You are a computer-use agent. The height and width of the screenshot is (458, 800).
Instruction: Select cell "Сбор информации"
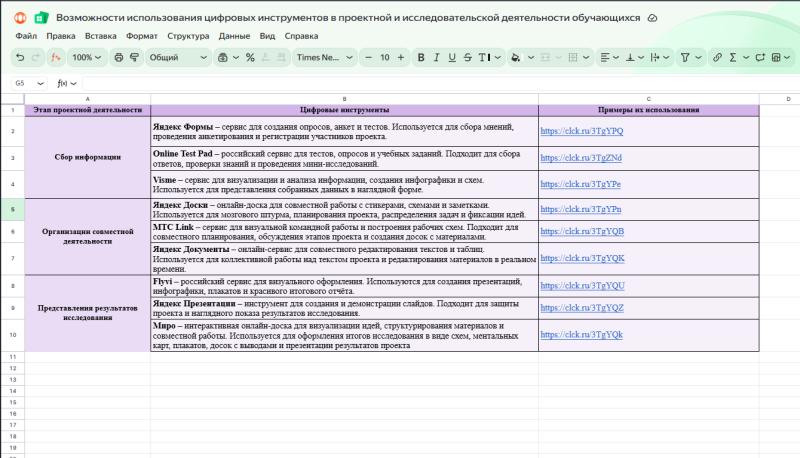(x=88, y=157)
